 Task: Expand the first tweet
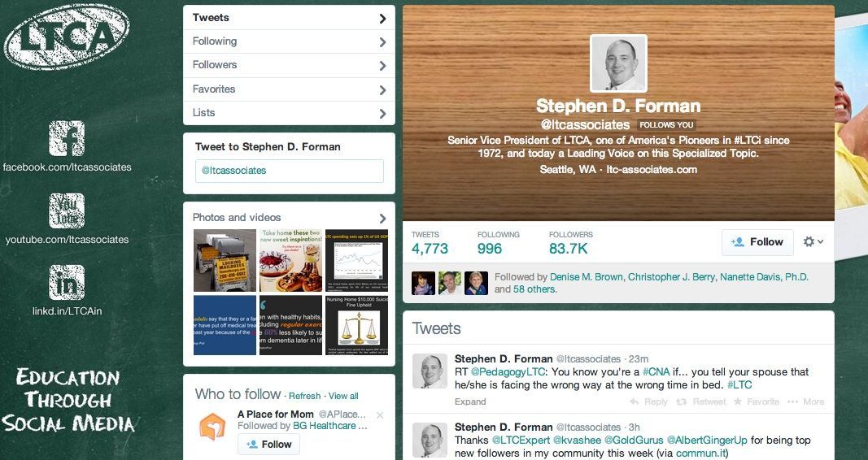470,402
